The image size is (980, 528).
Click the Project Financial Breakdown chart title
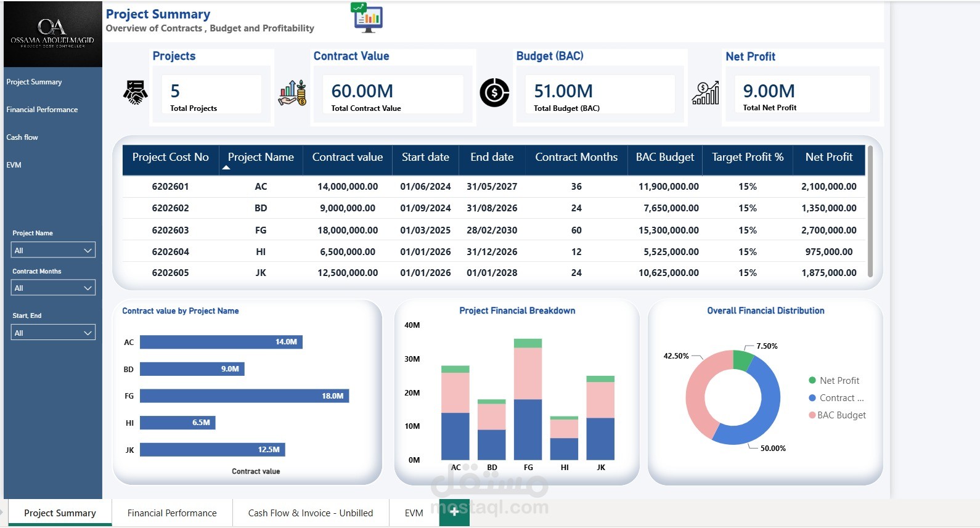click(x=517, y=311)
